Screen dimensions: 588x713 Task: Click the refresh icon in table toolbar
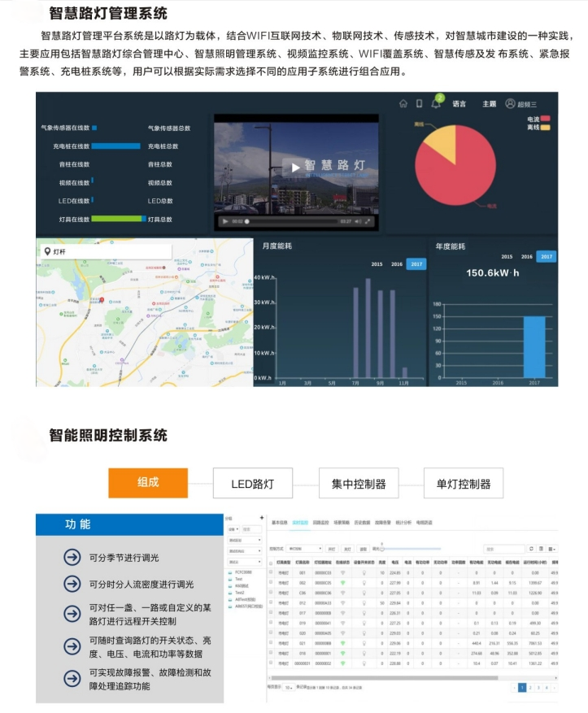[x=531, y=549]
